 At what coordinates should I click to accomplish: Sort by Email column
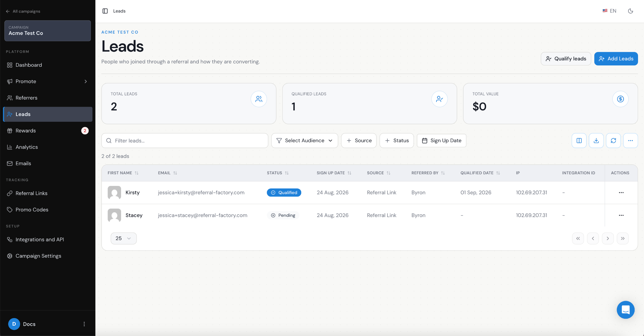(168, 173)
